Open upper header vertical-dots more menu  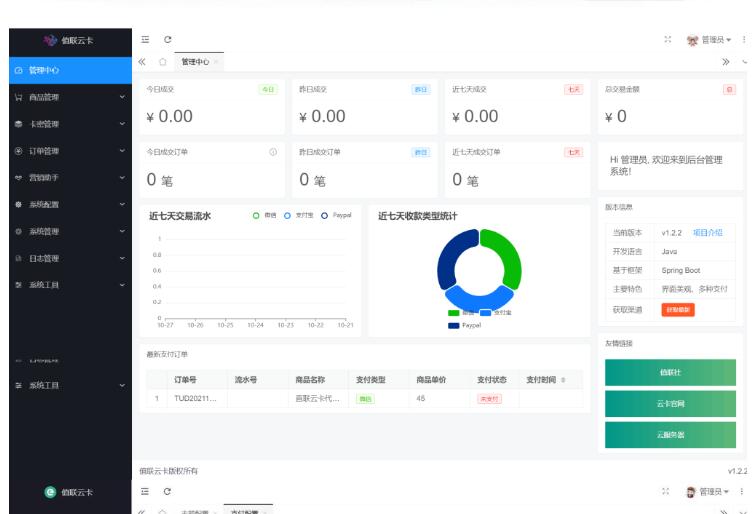click(x=744, y=39)
